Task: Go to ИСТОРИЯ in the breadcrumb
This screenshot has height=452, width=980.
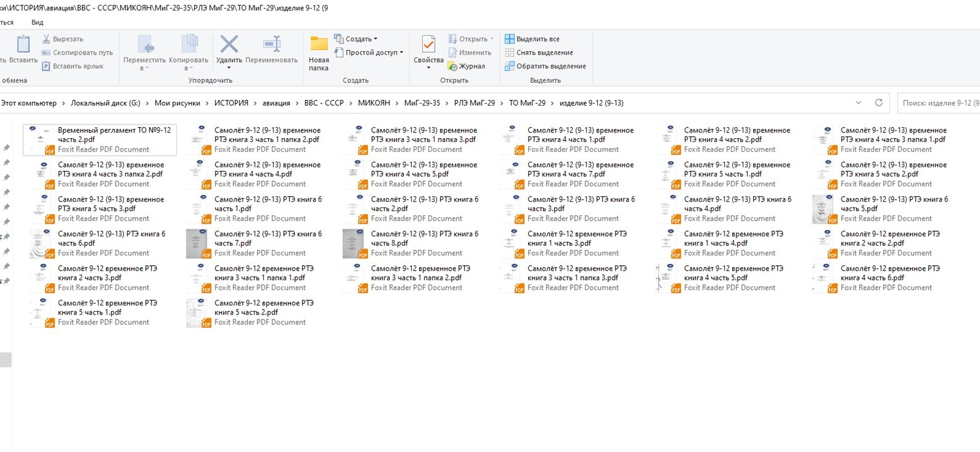Action: pyautogui.click(x=231, y=103)
